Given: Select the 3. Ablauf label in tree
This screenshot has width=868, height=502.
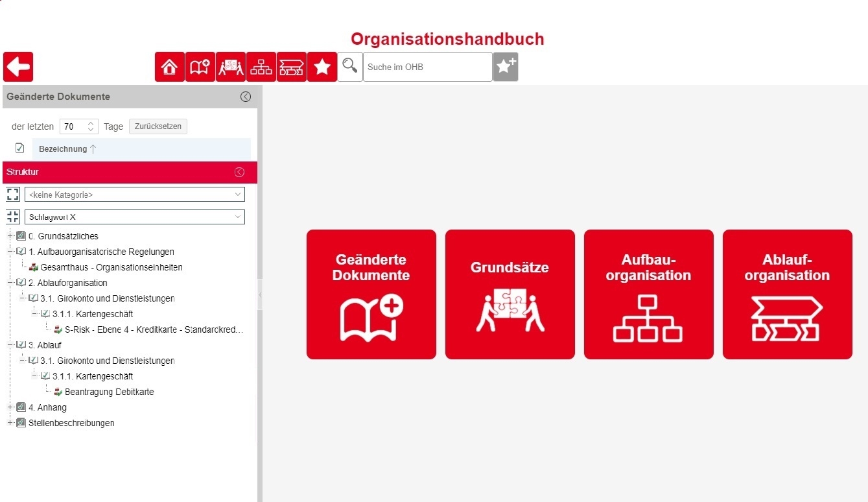Looking at the screenshot, I should [45, 345].
